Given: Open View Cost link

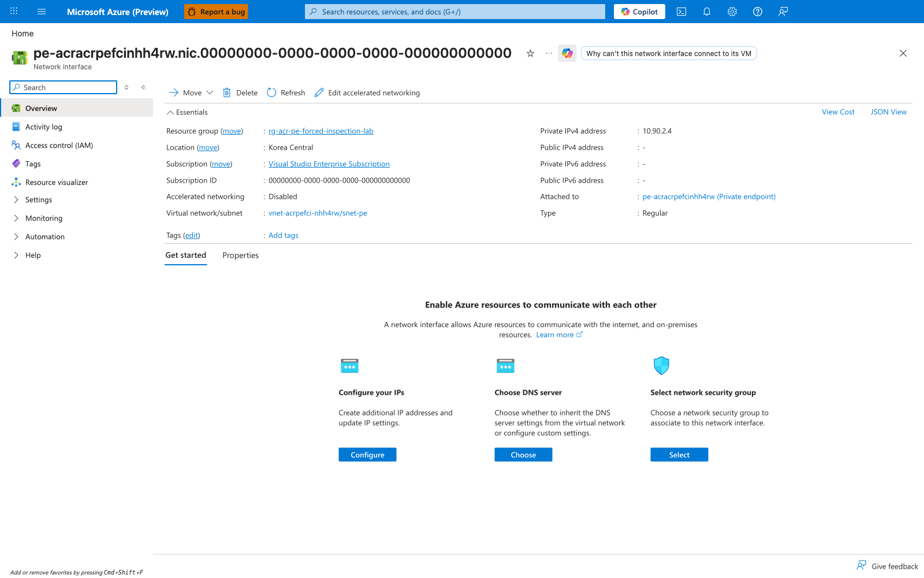Looking at the screenshot, I should click(x=838, y=112).
